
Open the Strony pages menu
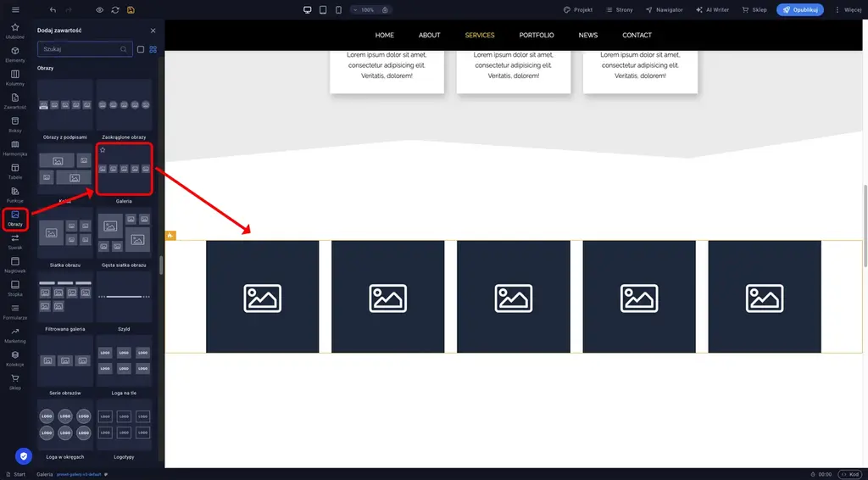tap(619, 10)
